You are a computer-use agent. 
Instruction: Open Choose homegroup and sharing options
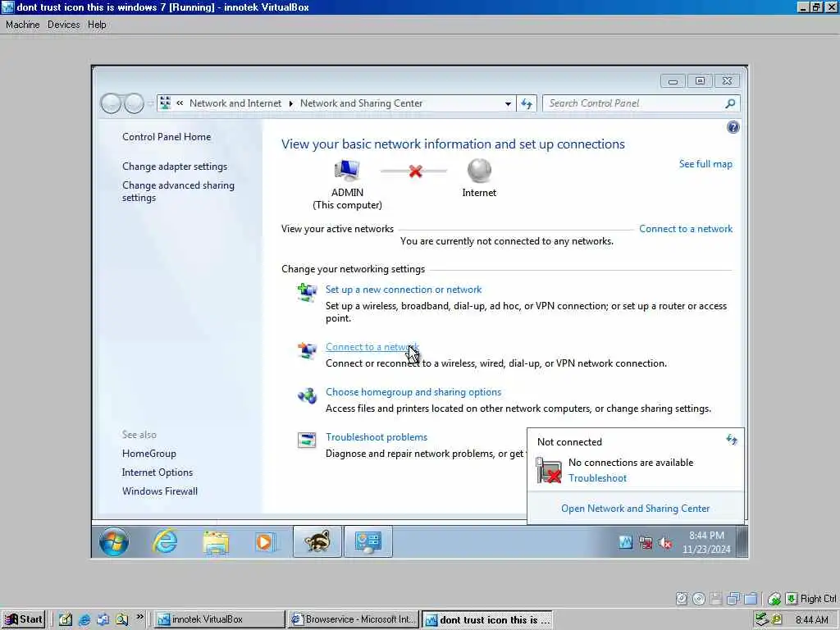[413, 391]
